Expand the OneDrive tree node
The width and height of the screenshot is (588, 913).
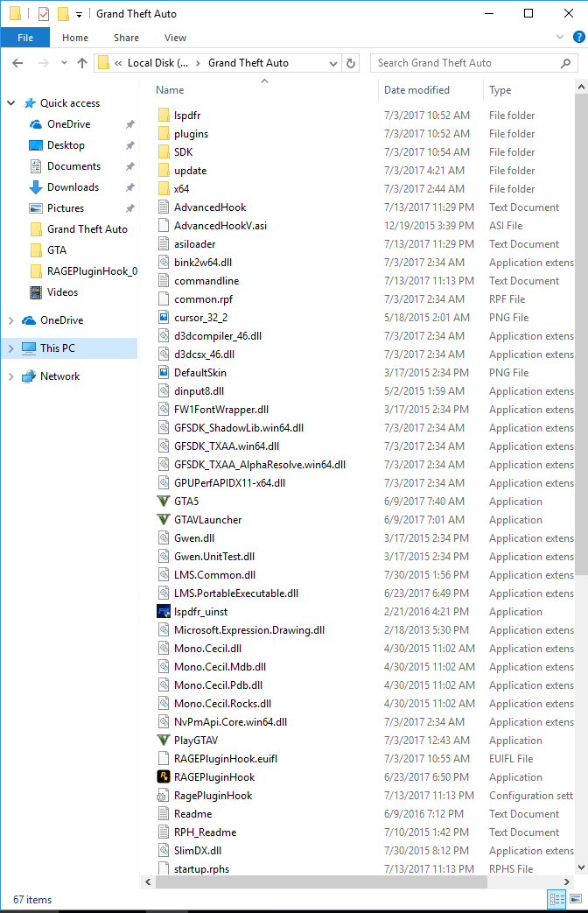11,320
